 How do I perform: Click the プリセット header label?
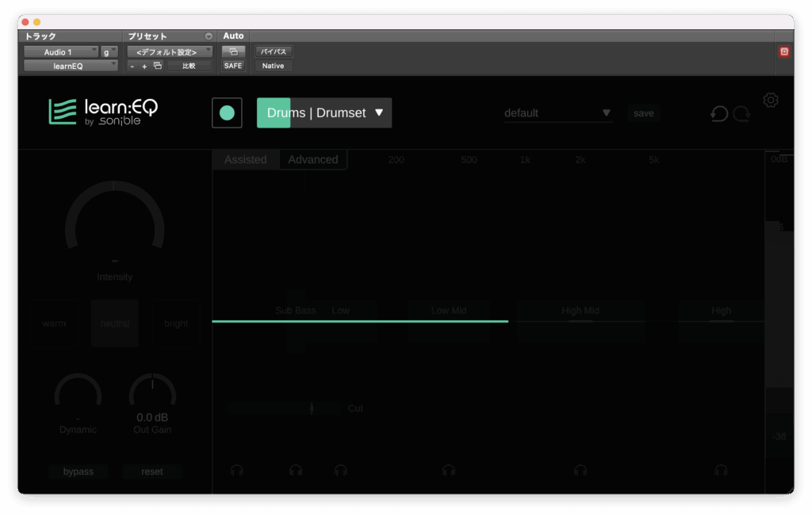147,36
